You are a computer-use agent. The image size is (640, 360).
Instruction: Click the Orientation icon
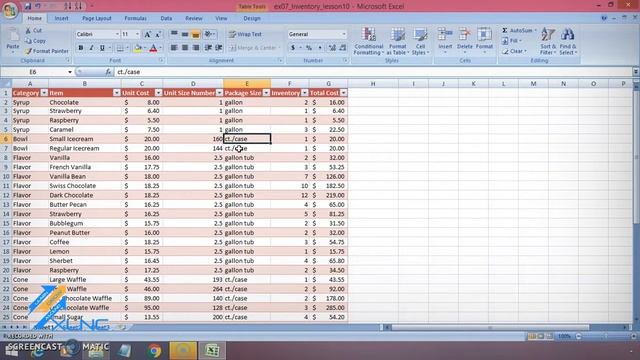click(x=209, y=34)
